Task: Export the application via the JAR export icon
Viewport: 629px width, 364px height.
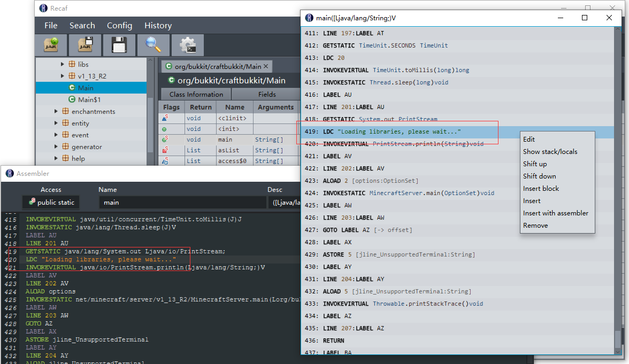Action: 86,45
